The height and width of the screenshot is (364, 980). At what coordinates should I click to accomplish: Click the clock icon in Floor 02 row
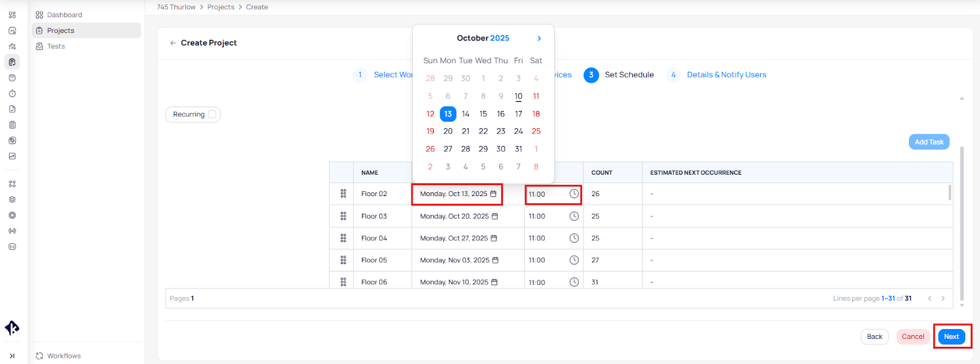574,194
